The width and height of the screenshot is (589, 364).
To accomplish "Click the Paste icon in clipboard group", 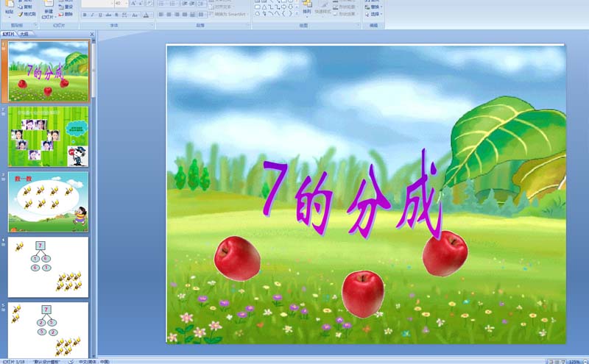I will pos(8,10).
